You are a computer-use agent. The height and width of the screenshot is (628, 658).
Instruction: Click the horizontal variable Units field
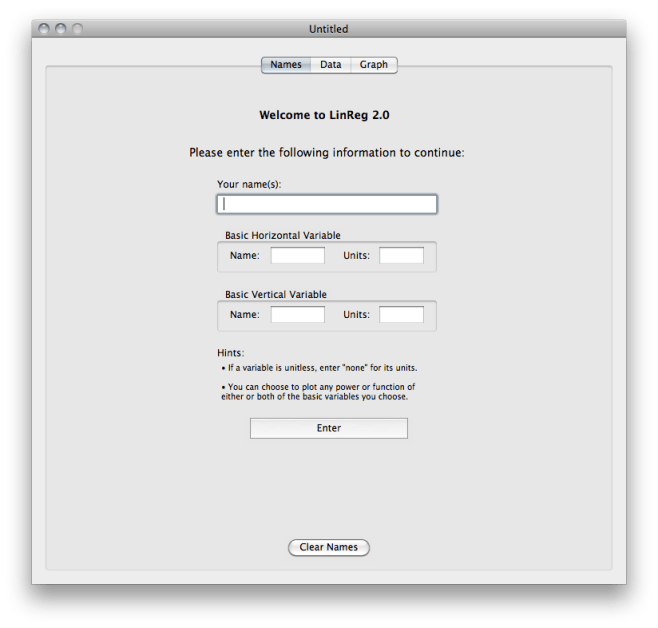[x=401, y=256]
